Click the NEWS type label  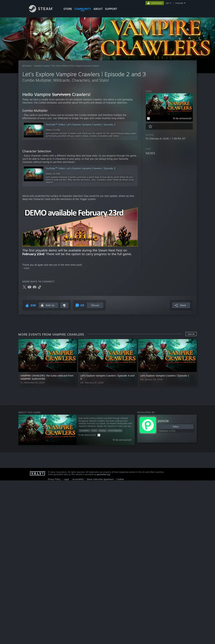click(x=150, y=153)
